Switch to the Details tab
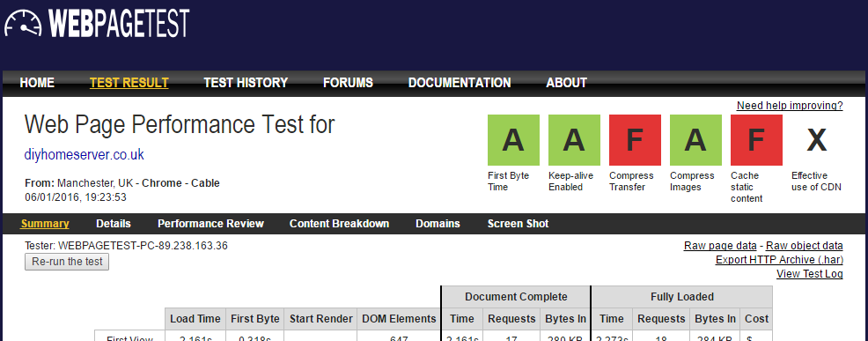This screenshot has height=341, width=868. [114, 224]
